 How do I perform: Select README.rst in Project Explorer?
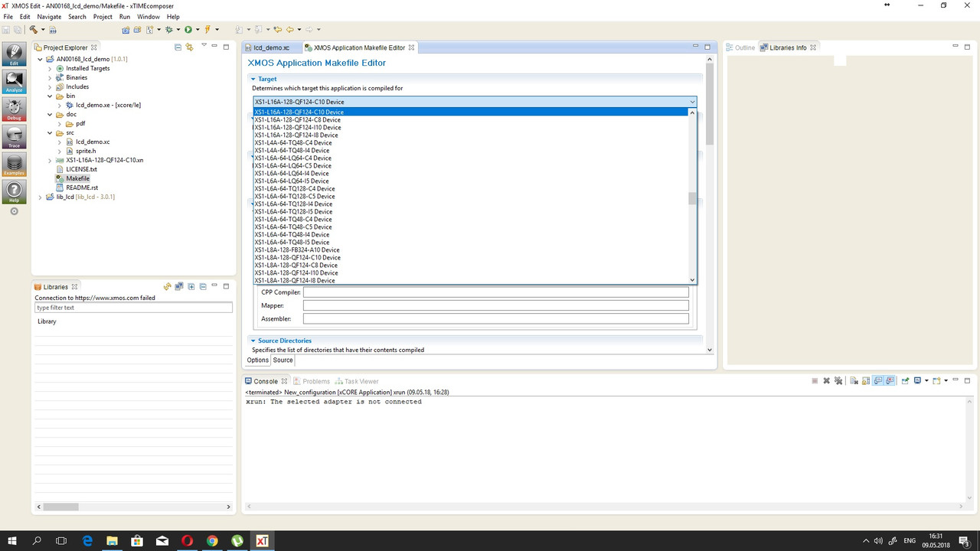(82, 187)
